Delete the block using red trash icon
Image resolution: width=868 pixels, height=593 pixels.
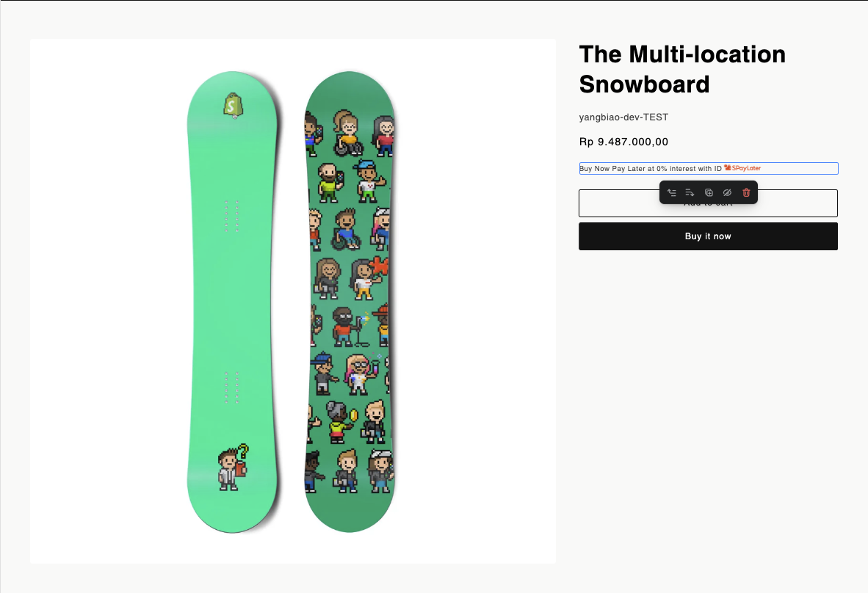coord(746,192)
